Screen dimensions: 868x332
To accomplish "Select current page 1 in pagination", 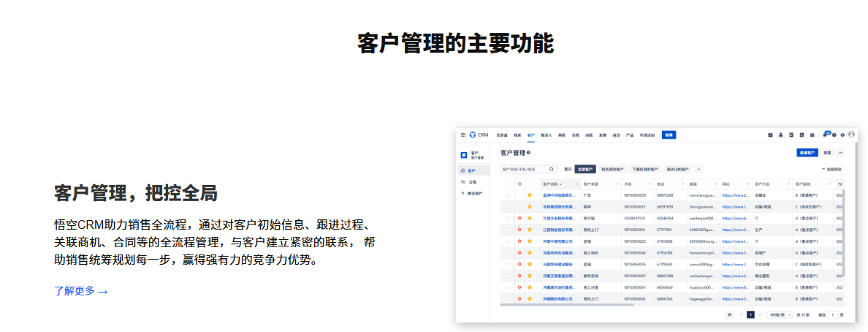I will tap(750, 314).
